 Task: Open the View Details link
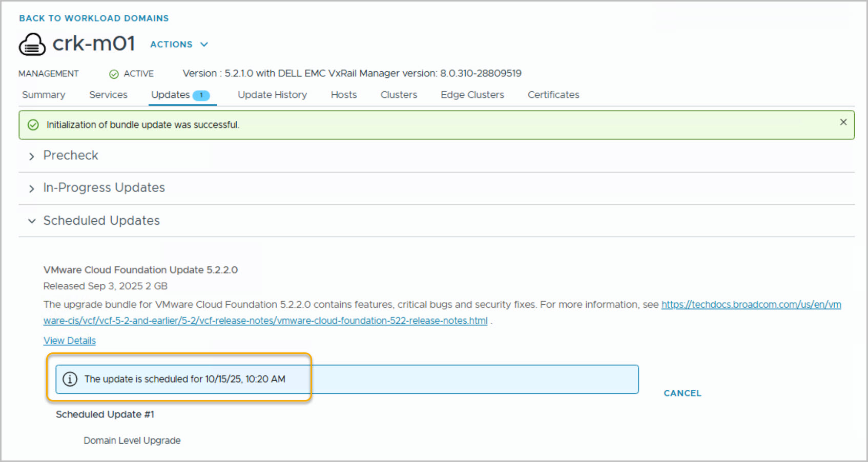point(70,341)
